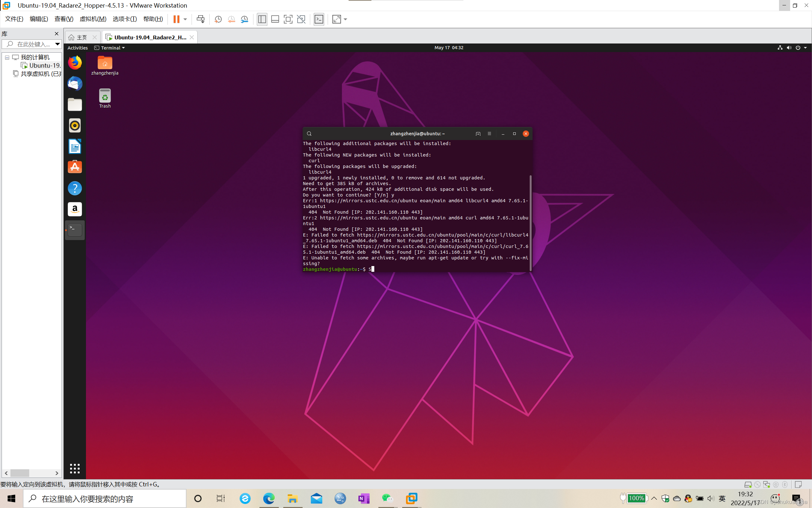Launch Amazon from the dock
Viewport: 812px width, 508px height.
[x=75, y=209]
